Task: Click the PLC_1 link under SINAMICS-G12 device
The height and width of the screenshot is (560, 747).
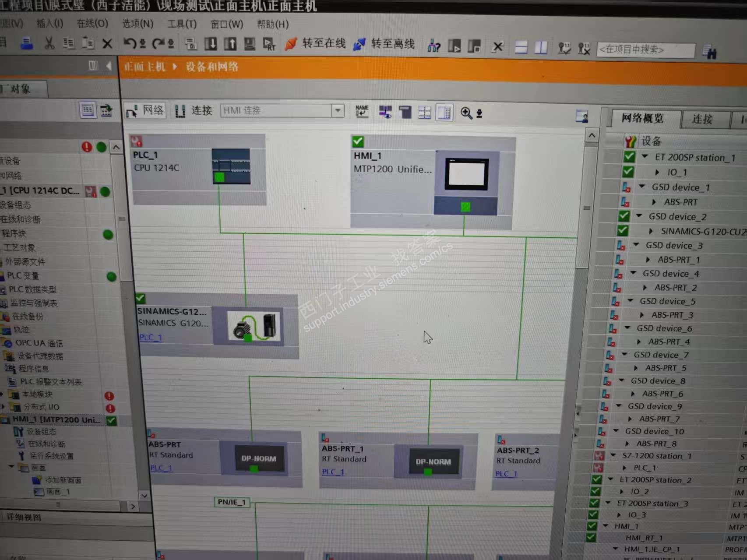Action: click(151, 337)
